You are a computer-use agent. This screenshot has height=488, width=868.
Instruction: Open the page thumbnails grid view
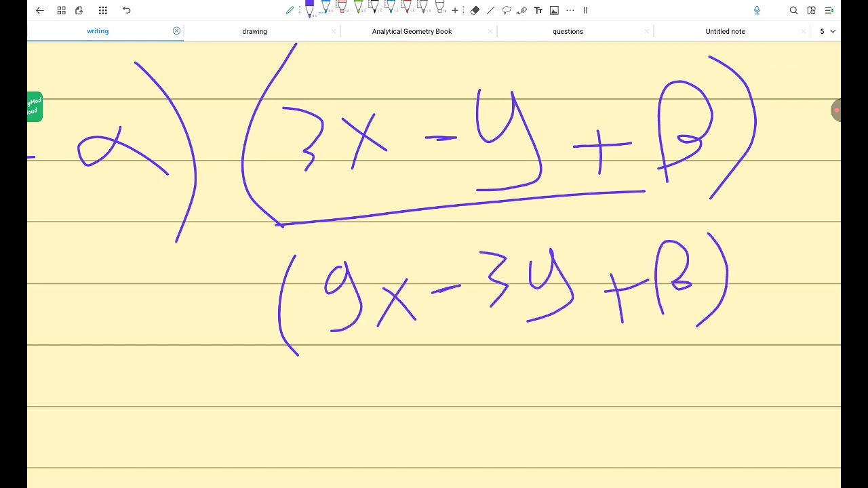(x=62, y=10)
